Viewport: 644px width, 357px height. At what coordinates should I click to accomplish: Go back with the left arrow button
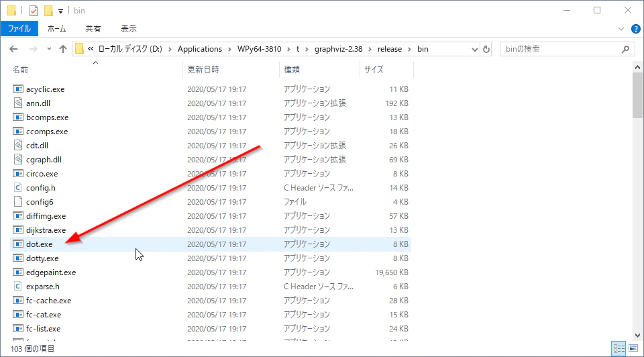coord(13,49)
